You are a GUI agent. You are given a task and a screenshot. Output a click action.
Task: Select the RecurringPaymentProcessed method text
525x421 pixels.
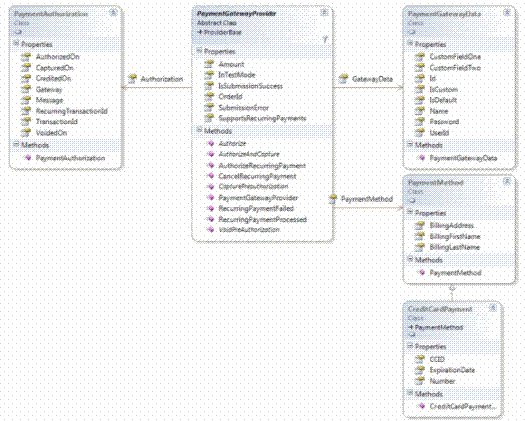pos(262,219)
